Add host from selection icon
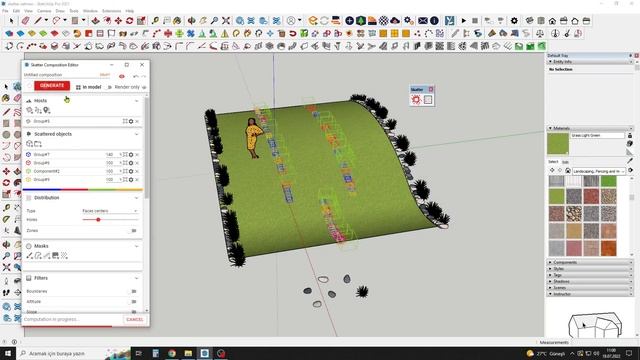The image size is (640, 360). pos(29,110)
